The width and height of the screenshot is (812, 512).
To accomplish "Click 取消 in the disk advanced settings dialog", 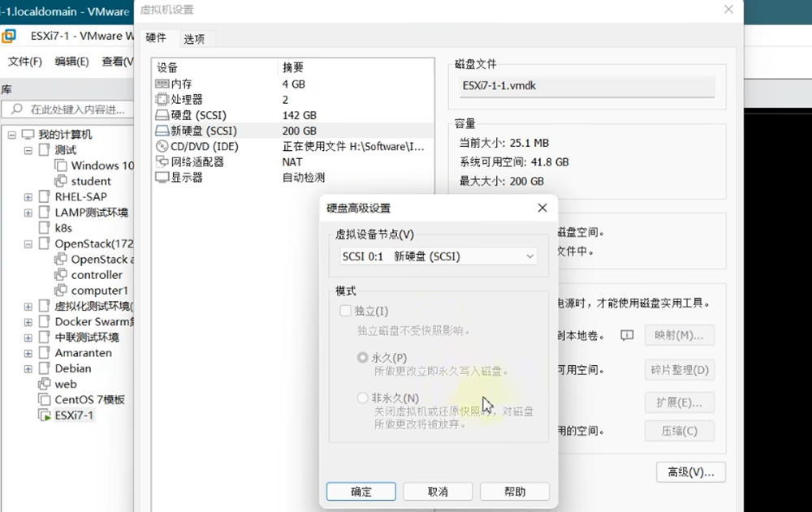I will 438,491.
